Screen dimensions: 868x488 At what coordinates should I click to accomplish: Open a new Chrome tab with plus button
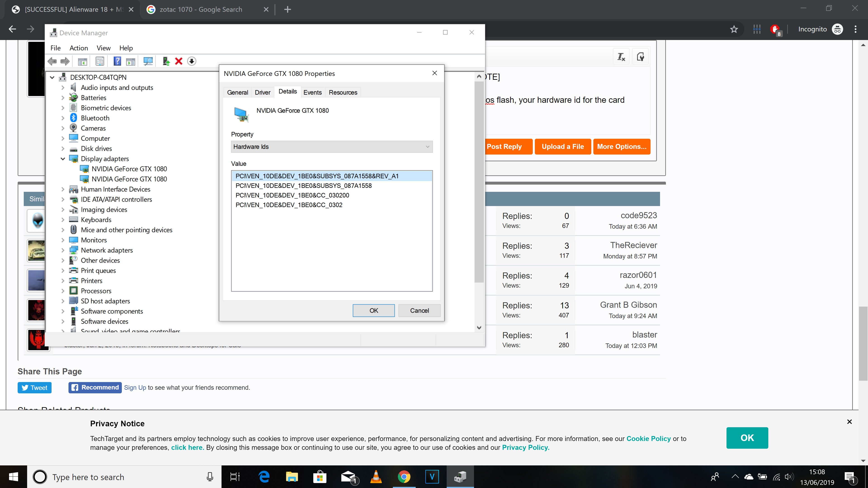(288, 9)
